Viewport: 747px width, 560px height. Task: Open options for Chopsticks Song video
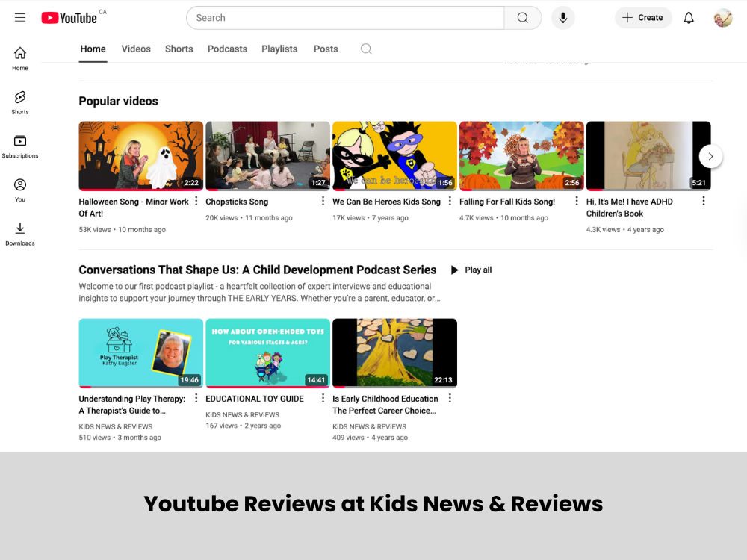(323, 201)
